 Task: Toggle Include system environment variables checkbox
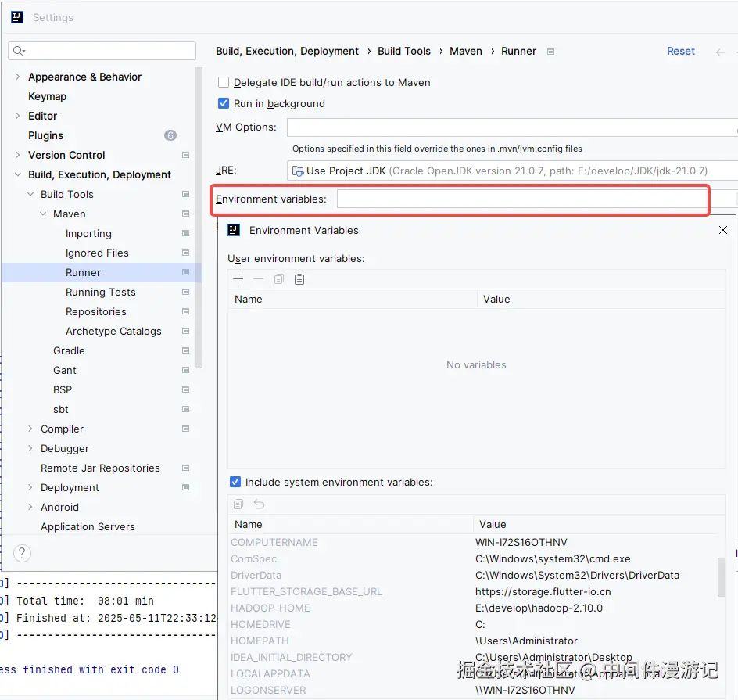(235, 482)
